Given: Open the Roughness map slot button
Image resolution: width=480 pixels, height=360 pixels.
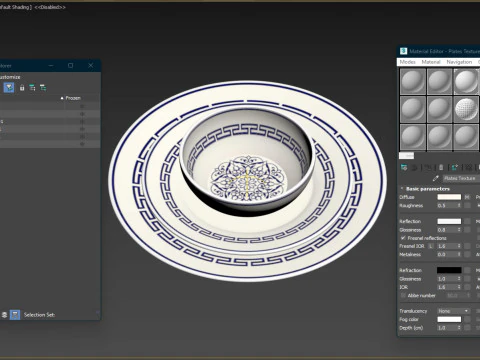Looking at the screenshot, I should coord(467,205).
